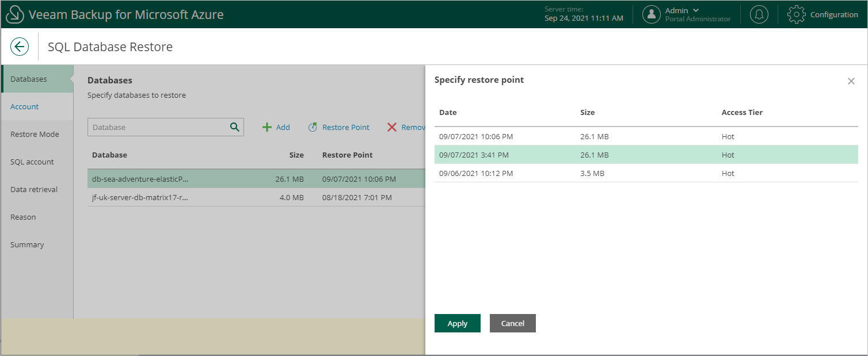This screenshot has height=356, width=868.
Task: Click the 4.0 MB size cell
Action: 291,197
